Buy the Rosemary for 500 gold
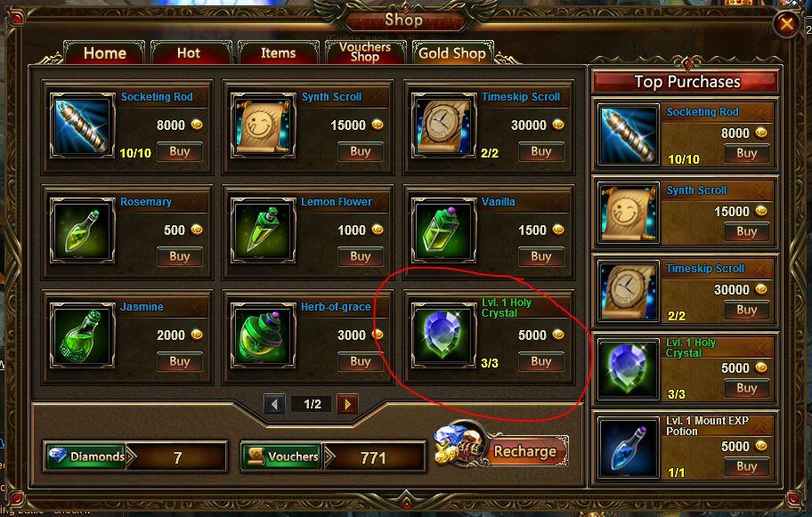The height and width of the screenshot is (517, 812). [179, 256]
